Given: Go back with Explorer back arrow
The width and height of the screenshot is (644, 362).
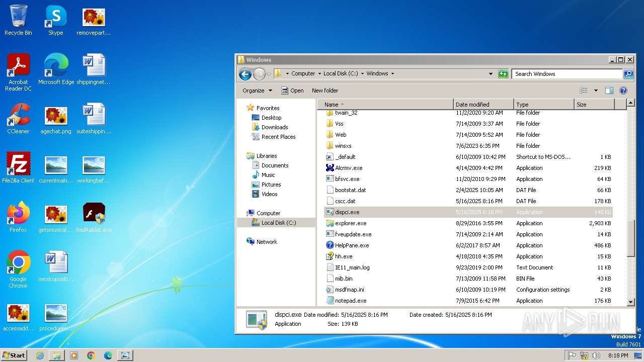Looking at the screenshot, I should click(x=245, y=74).
